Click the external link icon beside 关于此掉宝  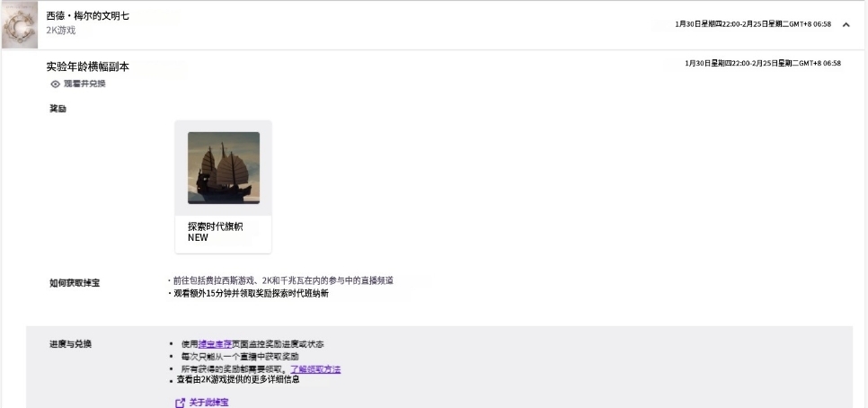tap(180, 403)
